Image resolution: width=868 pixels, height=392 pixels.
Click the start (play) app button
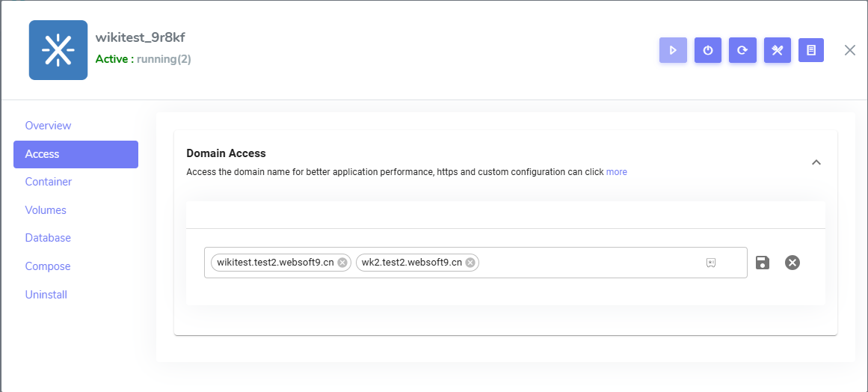point(673,50)
